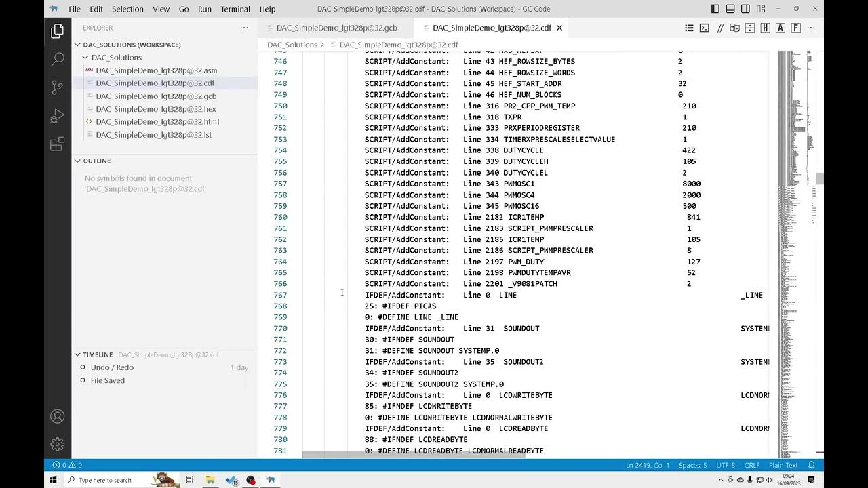Open errors and warnings status item
868x488 pixels.
point(66,465)
